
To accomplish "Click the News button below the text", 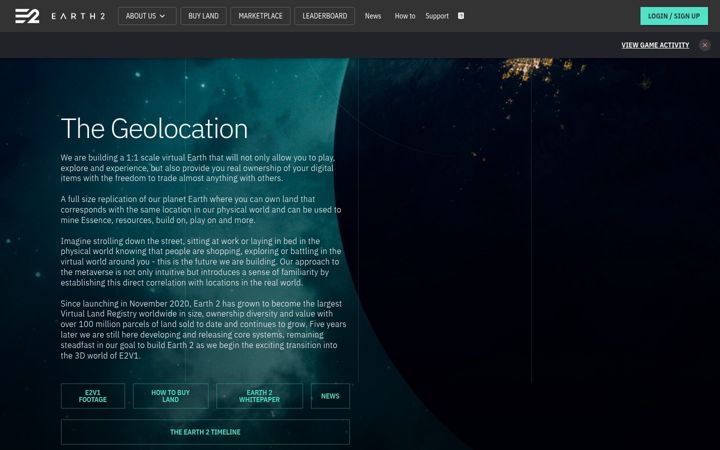I will click(330, 396).
